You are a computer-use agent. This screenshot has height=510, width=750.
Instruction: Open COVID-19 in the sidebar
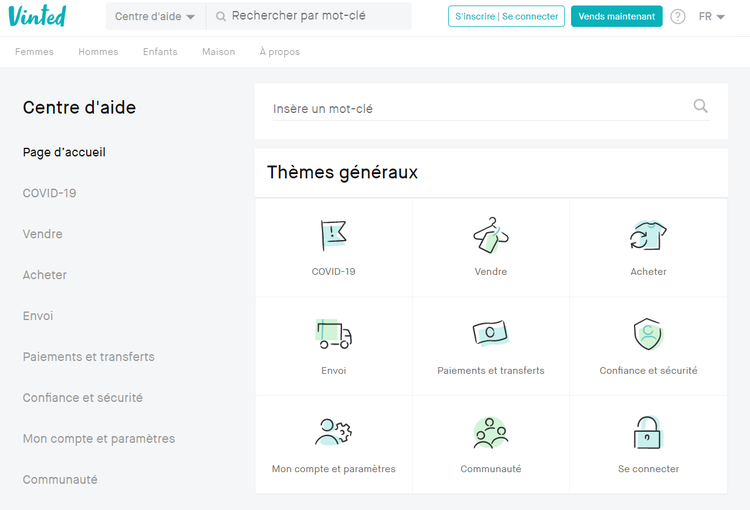coord(49,193)
